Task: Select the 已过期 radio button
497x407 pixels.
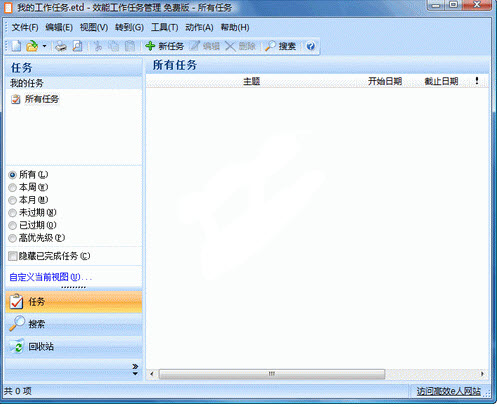Action: pyautogui.click(x=12, y=226)
